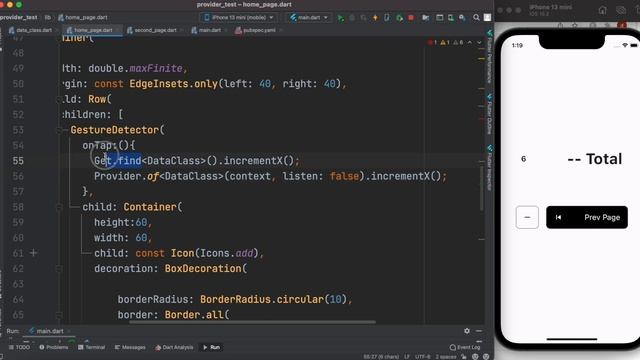Run the app with green play icon
Screen dimensions: 640x360
tap(340, 18)
